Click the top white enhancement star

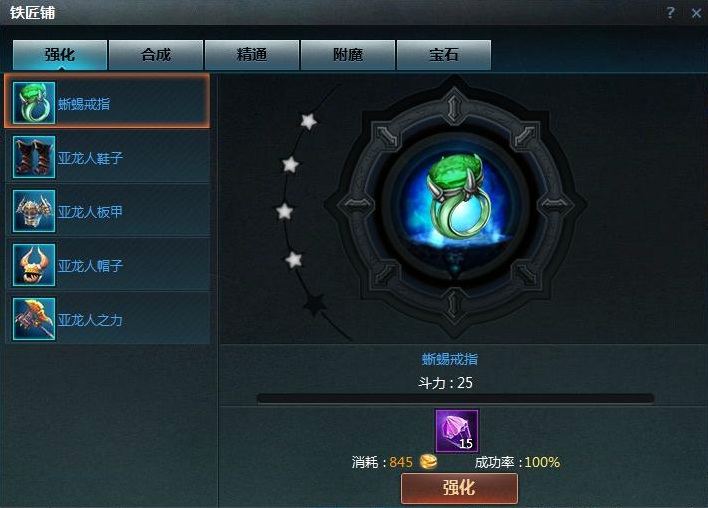308,121
